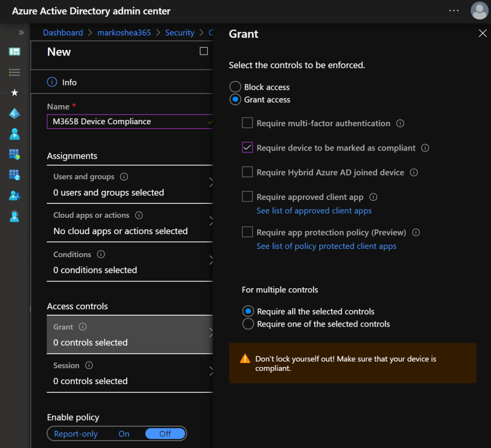The height and width of the screenshot is (448, 491).
Task: Select Require one of the selected controls
Action: (x=248, y=324)
